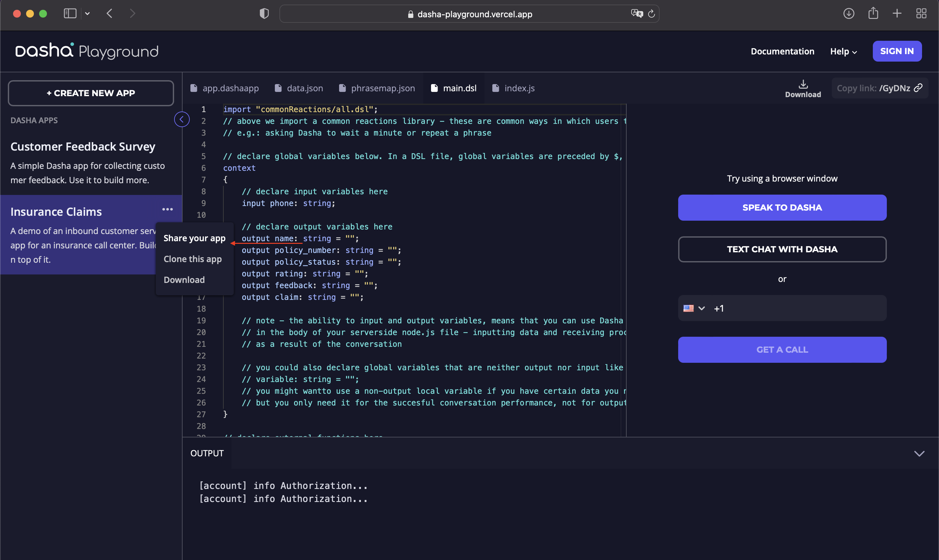Click the SIGN IN button
This screenshot has height=560, width=939.
point(897,51)
